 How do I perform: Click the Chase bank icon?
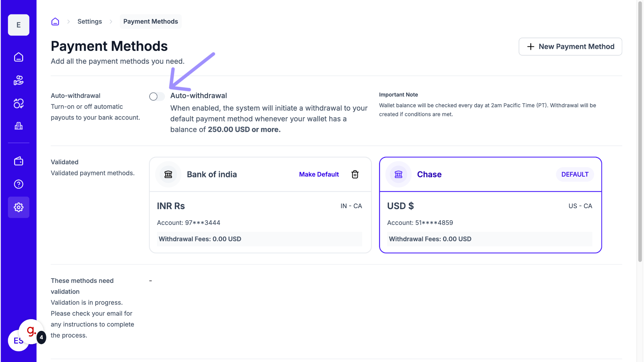[398, 174]
